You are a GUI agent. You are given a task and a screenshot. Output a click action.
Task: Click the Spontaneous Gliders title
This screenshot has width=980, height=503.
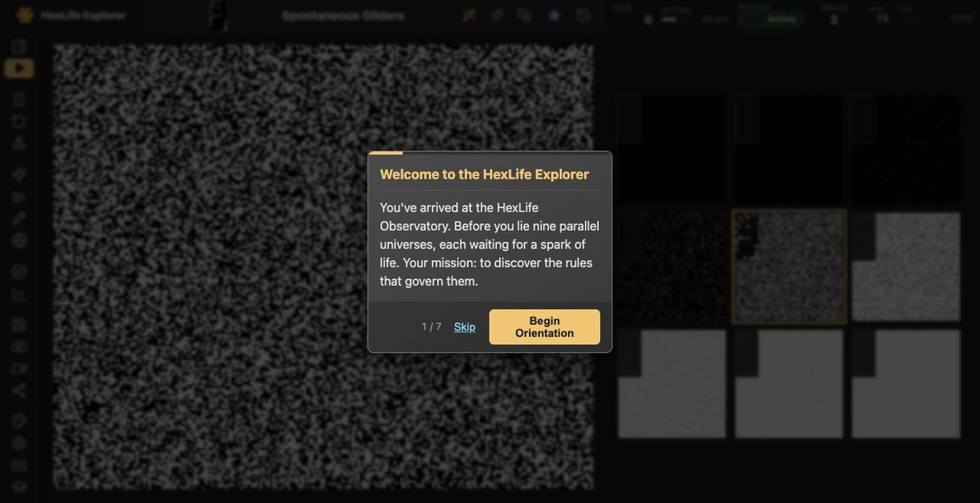(343, 15)
